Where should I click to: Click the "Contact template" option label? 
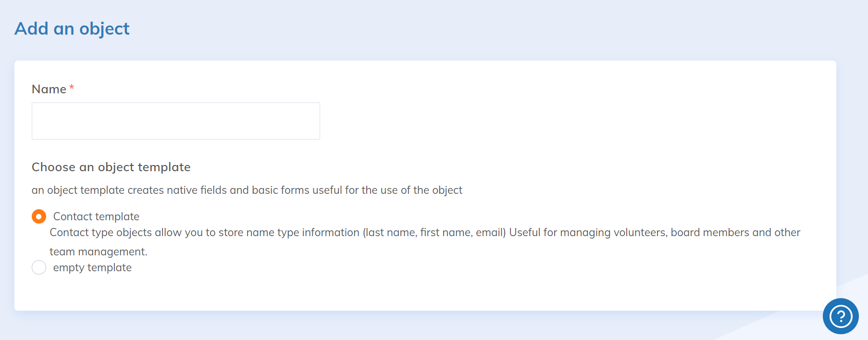(96, 216)
